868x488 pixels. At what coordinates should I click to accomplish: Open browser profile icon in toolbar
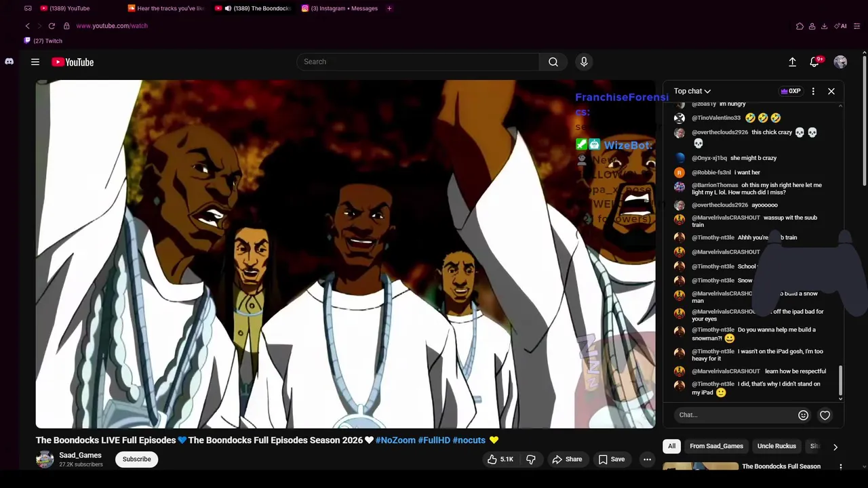coord(812,26)
